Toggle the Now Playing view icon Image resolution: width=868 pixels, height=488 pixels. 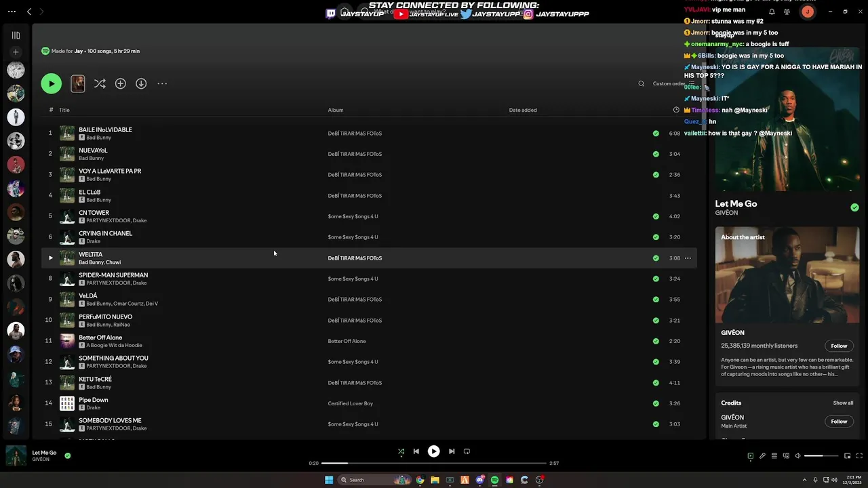750,456
